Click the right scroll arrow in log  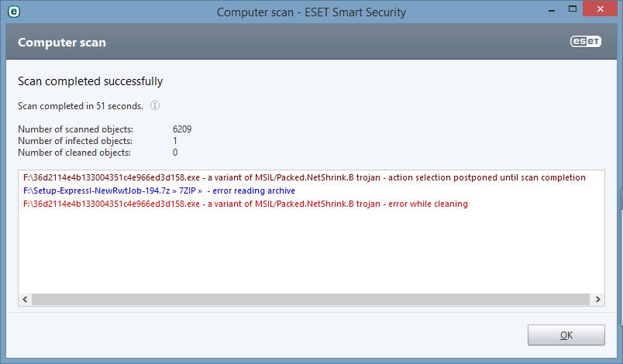(597, 299)
